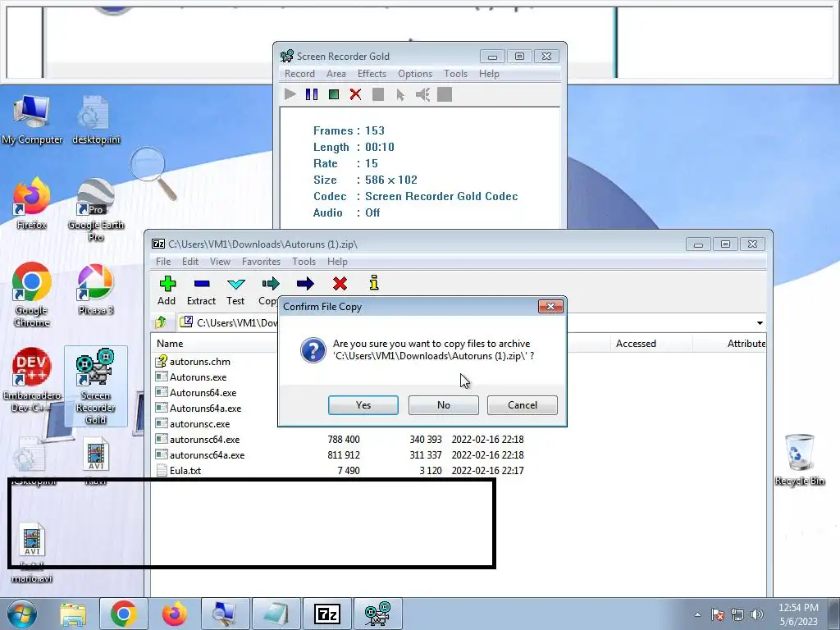This screenshot has height=630, width=840.
Task: Click the Google Earth Pro desktop shortcut
Action: (95, 210)
